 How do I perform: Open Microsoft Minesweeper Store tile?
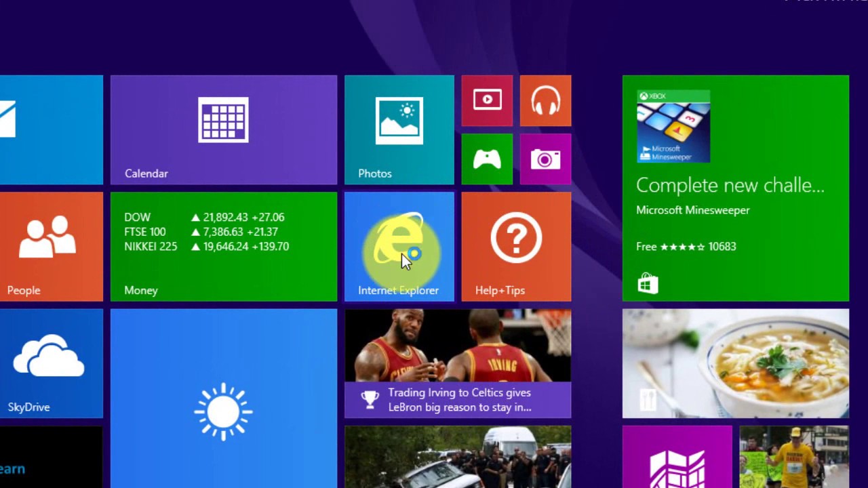(x=735, y=188)
